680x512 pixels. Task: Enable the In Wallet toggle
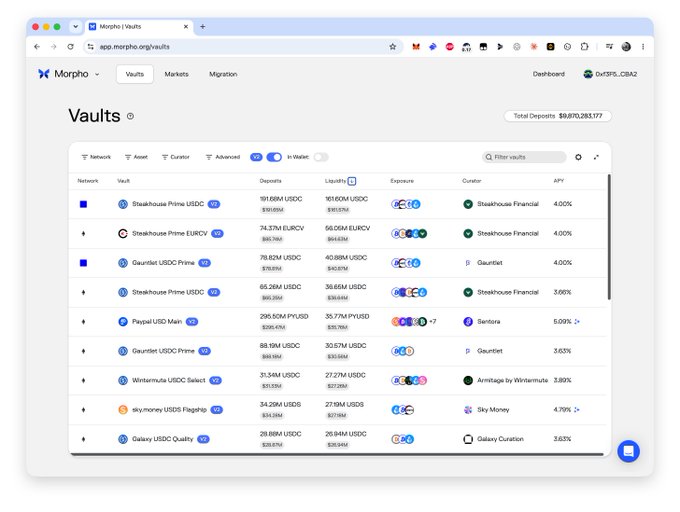point(321,157)
